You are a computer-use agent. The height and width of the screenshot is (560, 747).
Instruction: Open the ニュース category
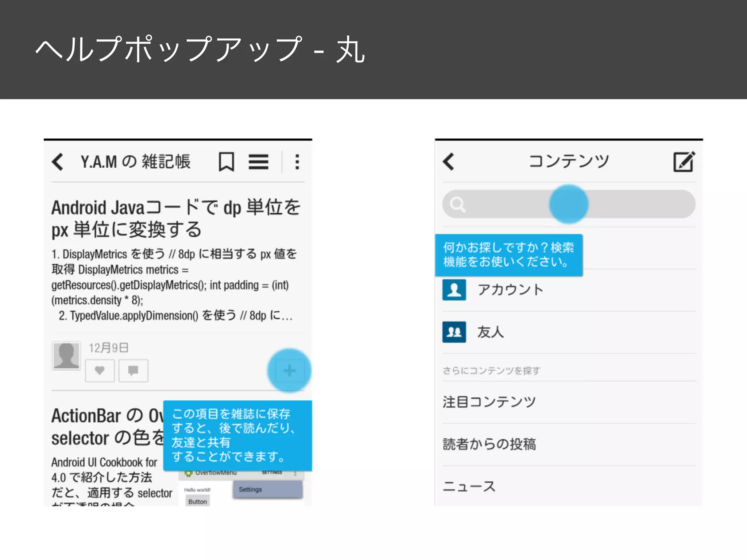[x=469, y=486]
